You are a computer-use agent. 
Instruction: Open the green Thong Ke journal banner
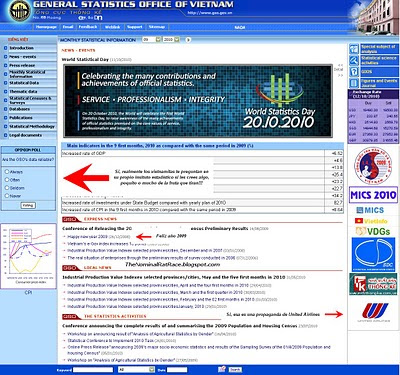373,284
